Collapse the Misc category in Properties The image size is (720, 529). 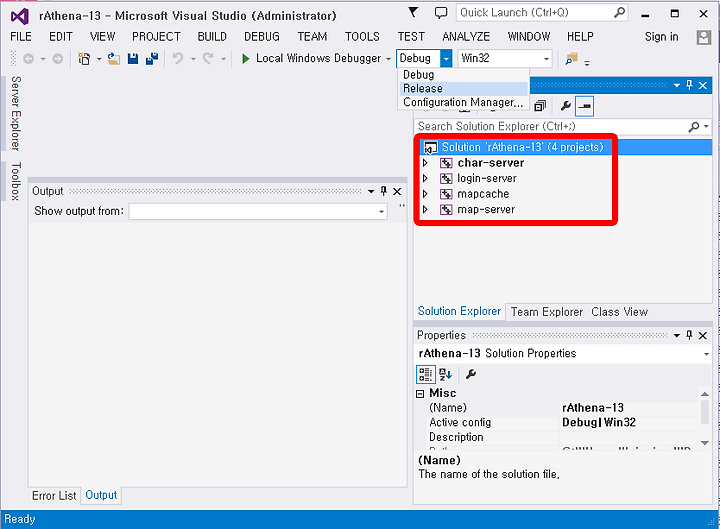tap(420, 394)
